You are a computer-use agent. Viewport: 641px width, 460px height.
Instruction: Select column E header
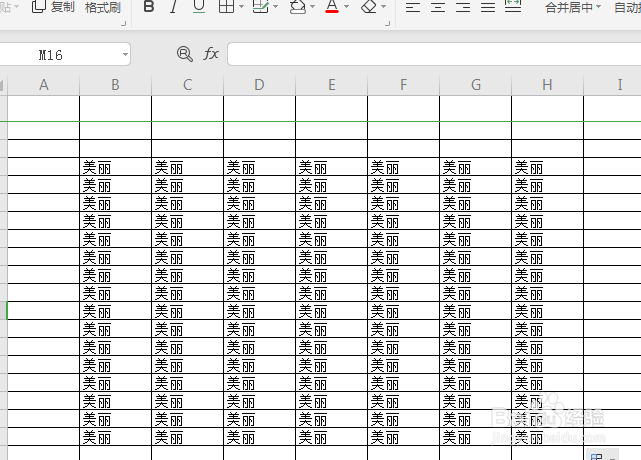point(332,85)
